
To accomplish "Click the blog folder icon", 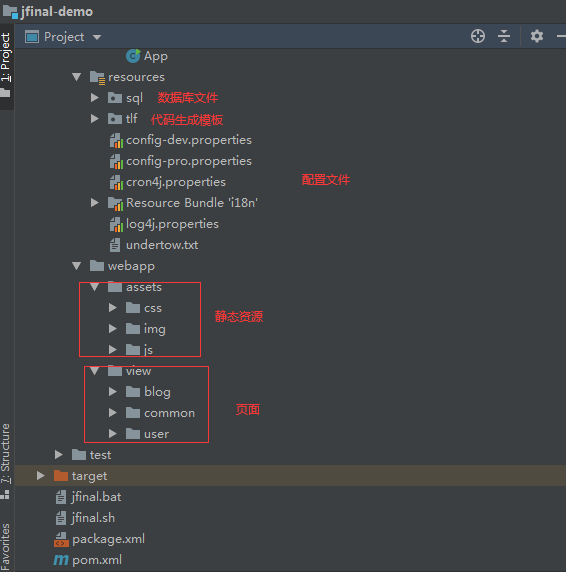I will [133, 392].
